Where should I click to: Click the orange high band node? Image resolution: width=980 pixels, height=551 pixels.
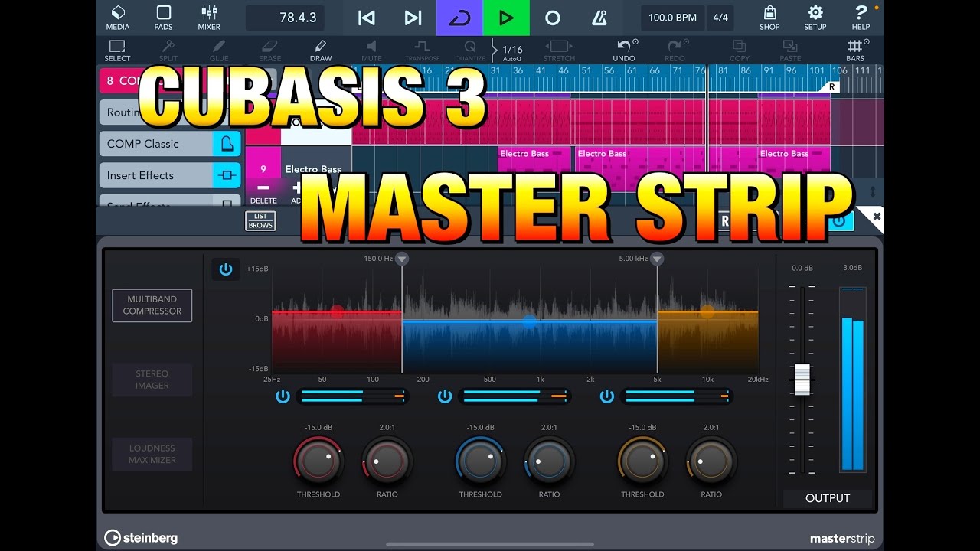click(x=707, y=311)
